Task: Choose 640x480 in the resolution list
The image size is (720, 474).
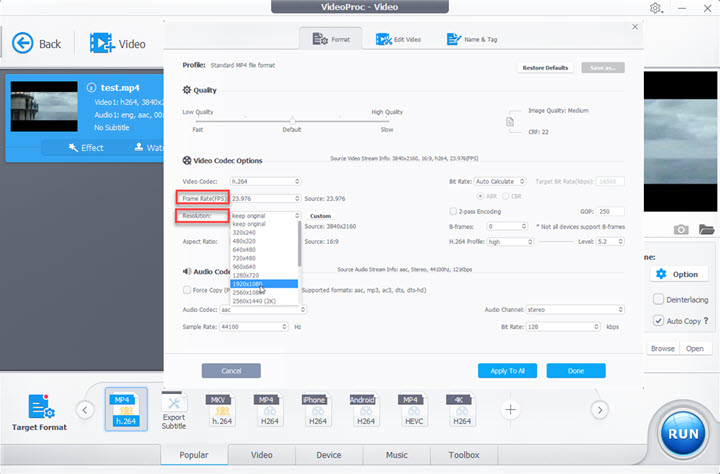Action: point(264,249)
